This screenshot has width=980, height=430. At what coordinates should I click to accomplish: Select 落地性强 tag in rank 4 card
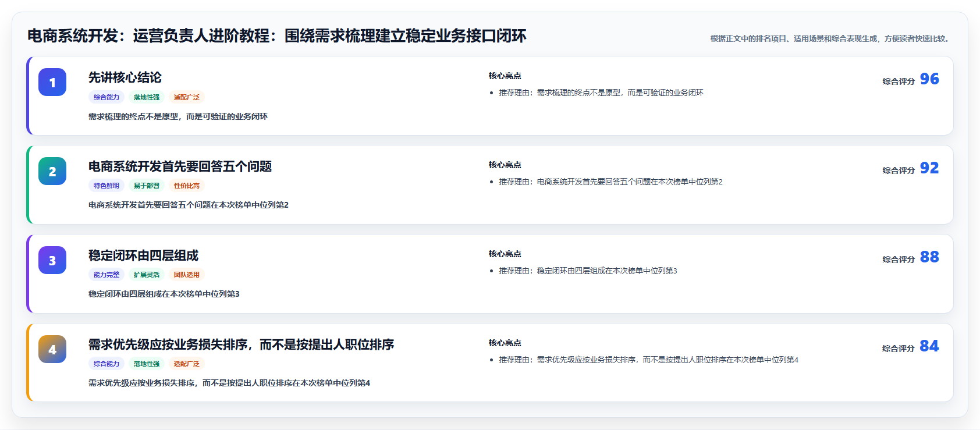point(147,364)
